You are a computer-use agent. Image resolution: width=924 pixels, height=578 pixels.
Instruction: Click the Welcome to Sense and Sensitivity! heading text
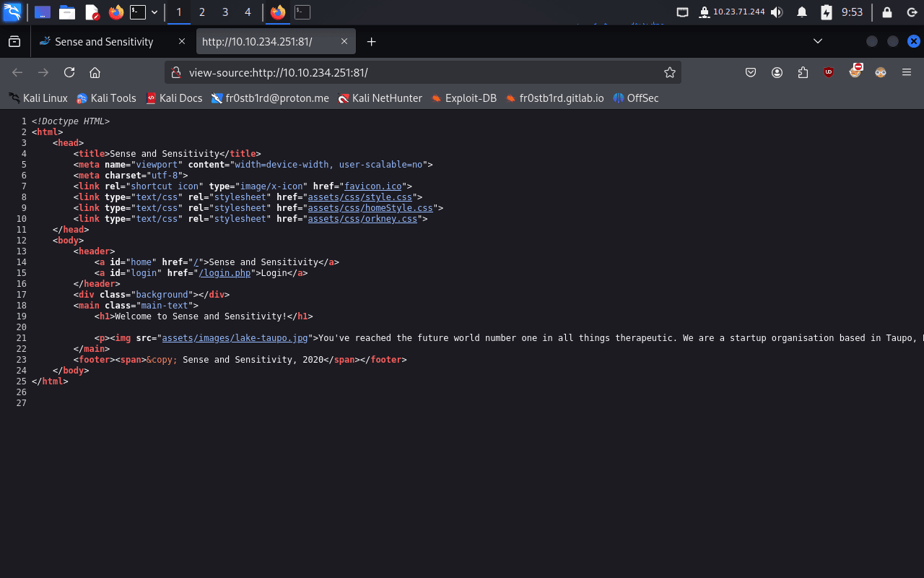pyautogui.click(x=201, y=316)
